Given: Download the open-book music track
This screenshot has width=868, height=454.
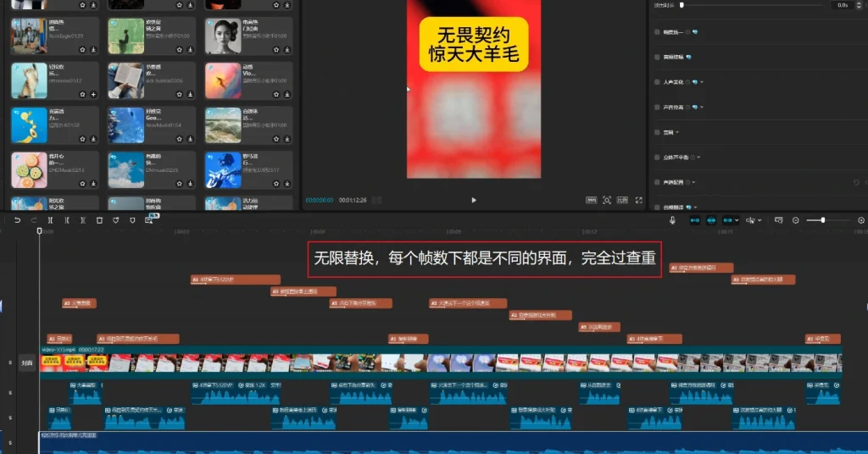Looking at the screenshot, I should [x=190, y=95].
